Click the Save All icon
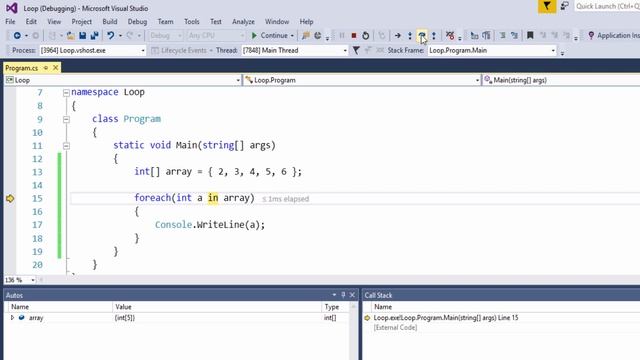 pyautogui.click(x=94, y=36)
